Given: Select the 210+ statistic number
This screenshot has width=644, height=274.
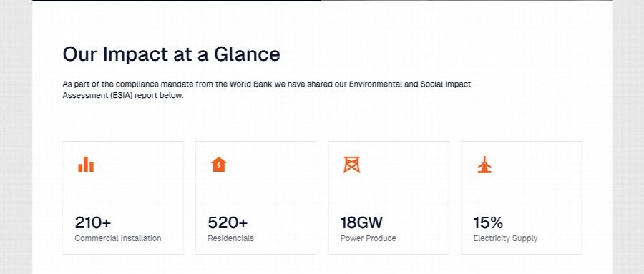Looking at the screenshot, I should click(93, 222).
